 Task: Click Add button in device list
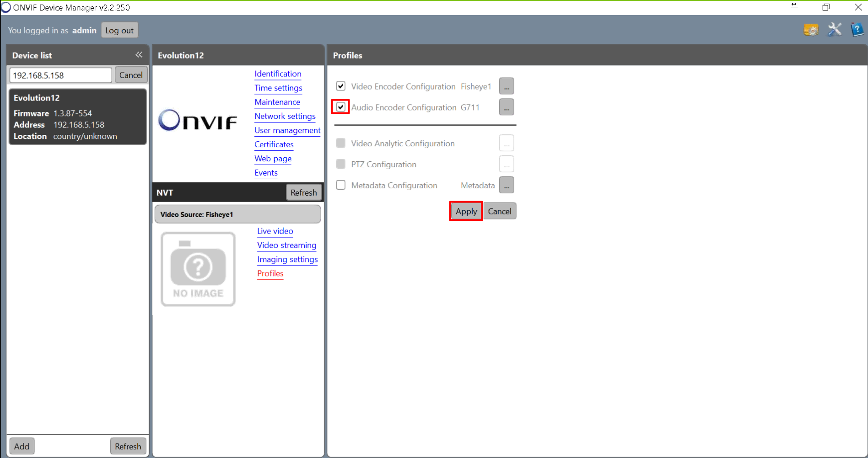(x=22, y=446)
